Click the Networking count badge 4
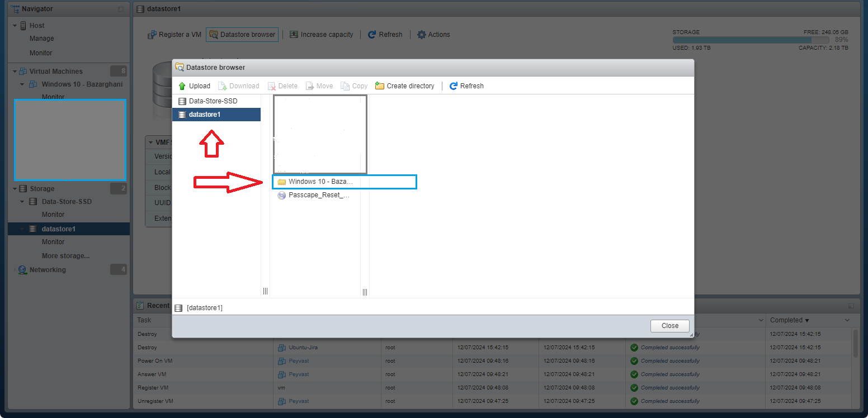This screenshot has width=868, height=418. coord(119,269)
